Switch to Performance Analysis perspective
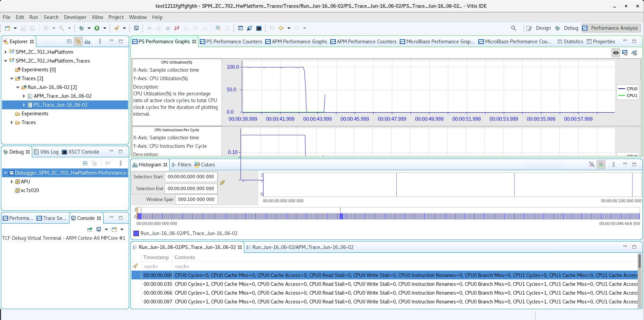This screenshot has width=644, height=320. [x=611, y=28]
